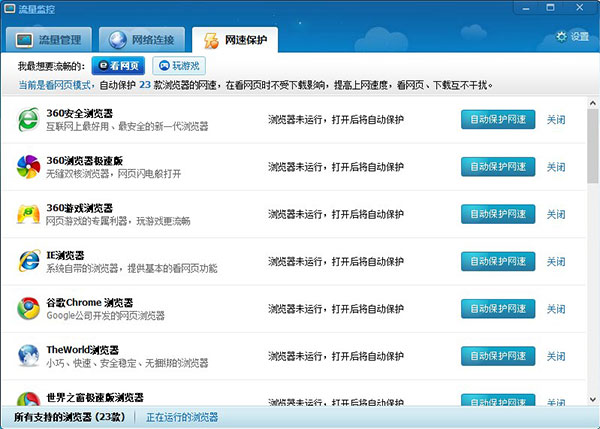The height and width of the screenshot is (429, 600).
Task: Click the 360游戏浏览器 yellow icon
Action: [x=29, y=214]
